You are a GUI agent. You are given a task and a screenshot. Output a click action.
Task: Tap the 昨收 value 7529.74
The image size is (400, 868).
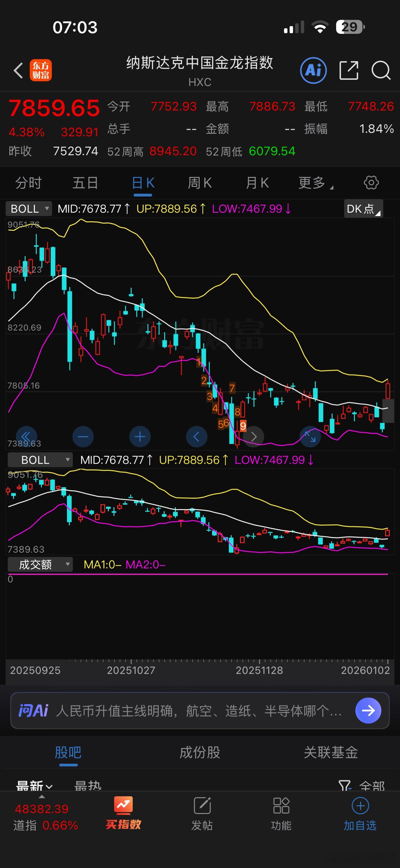click(x=76, y=151)
